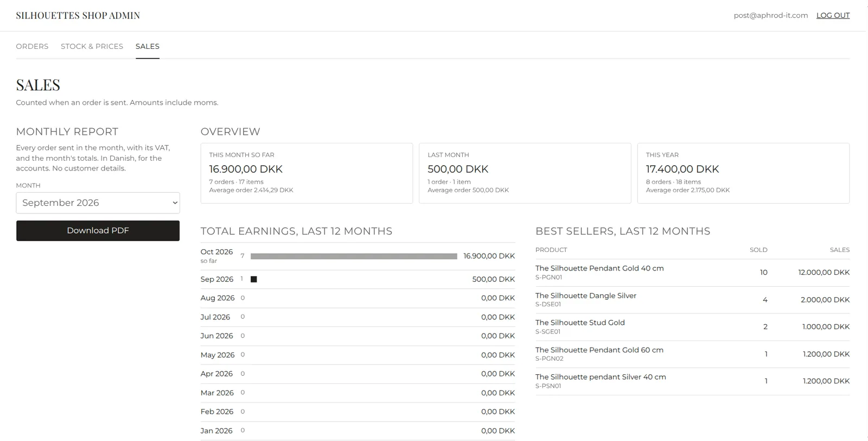Click The Silhouette Pendant Gold 40 cm product

(x=599, y=268)
